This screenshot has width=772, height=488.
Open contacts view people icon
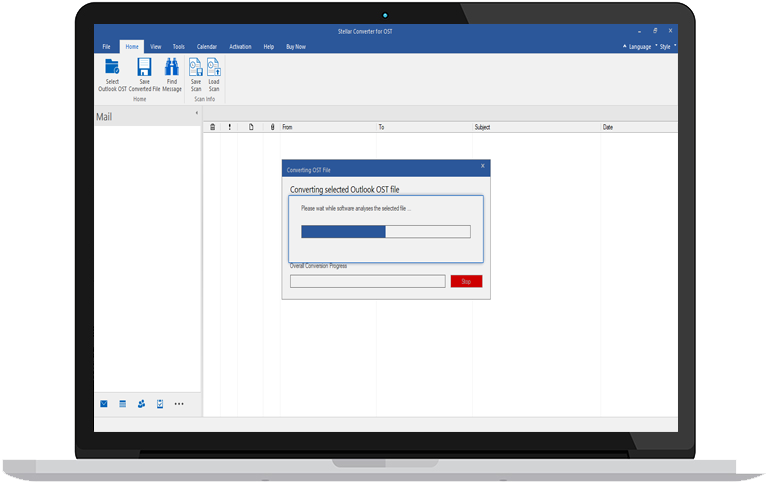[141, 404]
